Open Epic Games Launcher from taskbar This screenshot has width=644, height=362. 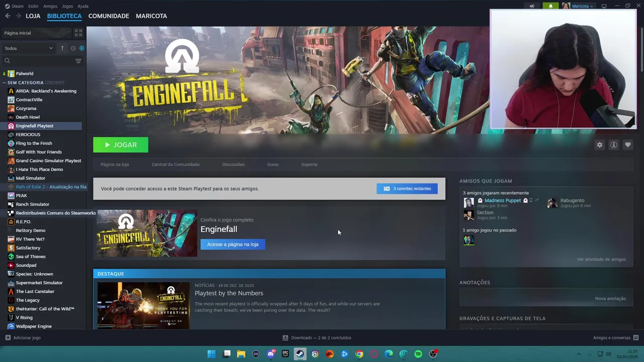tap(285, 354)
